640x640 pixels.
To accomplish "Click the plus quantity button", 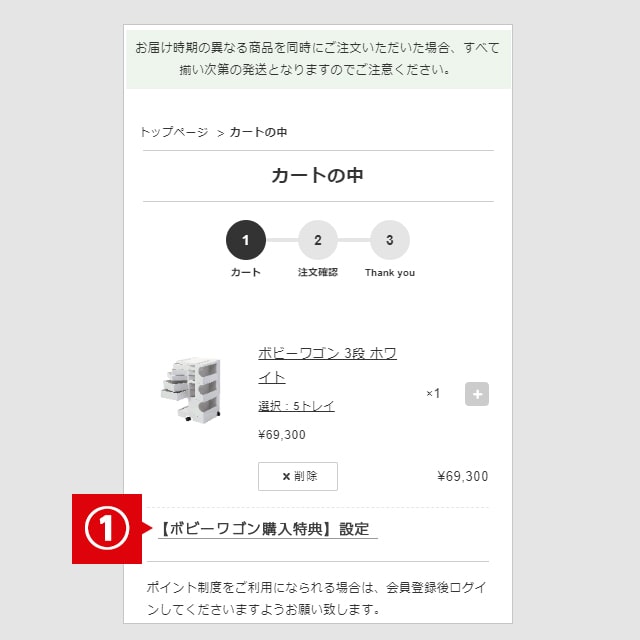I will pos(477,394).
